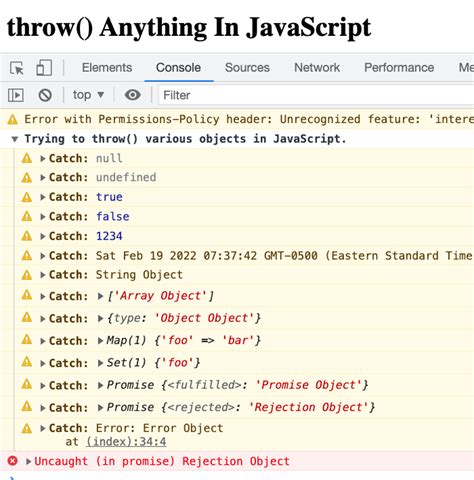The width and height of the screenshot is (474, 480).
Task: Expand the Set(1) object value
Action: coord(100,363)
